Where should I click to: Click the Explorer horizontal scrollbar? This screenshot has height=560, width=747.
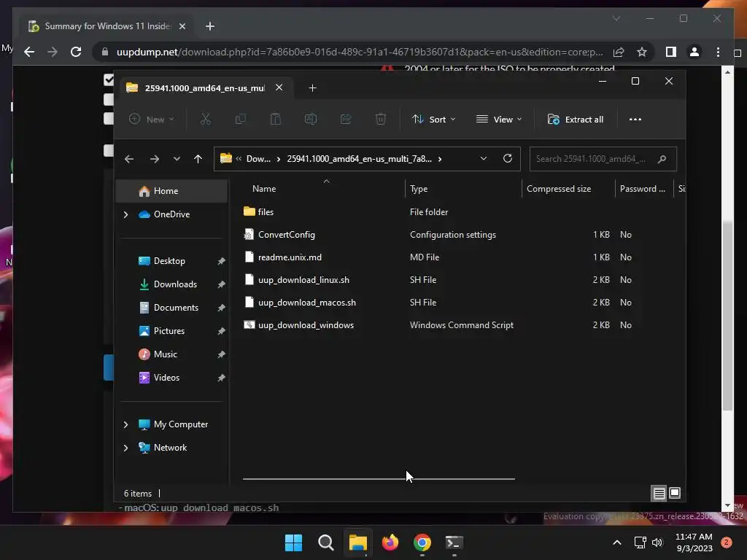click(x=379, y=479)
